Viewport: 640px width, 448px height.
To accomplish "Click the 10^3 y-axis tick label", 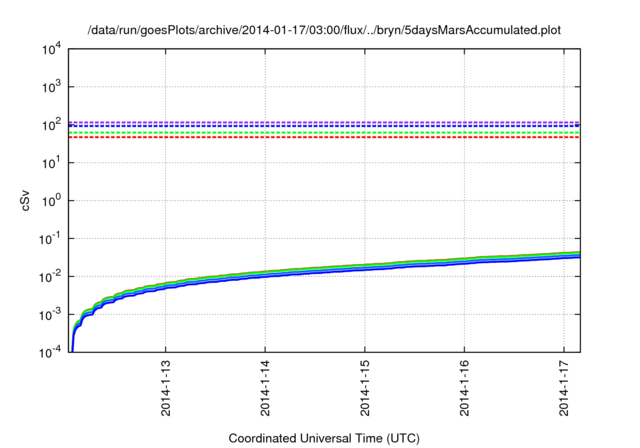I will (x=51, y=87).
